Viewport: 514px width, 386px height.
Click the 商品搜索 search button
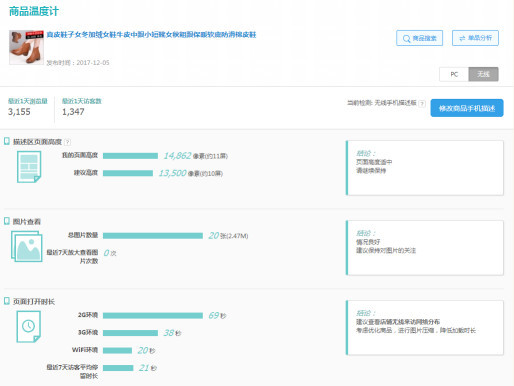coord(419,38)
